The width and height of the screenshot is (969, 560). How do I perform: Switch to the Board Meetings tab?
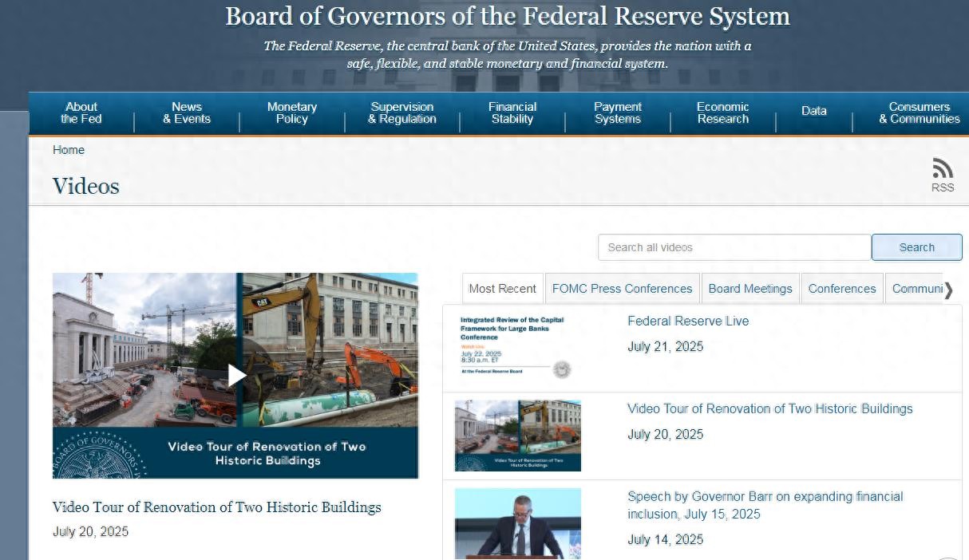[x=750, y=289]
